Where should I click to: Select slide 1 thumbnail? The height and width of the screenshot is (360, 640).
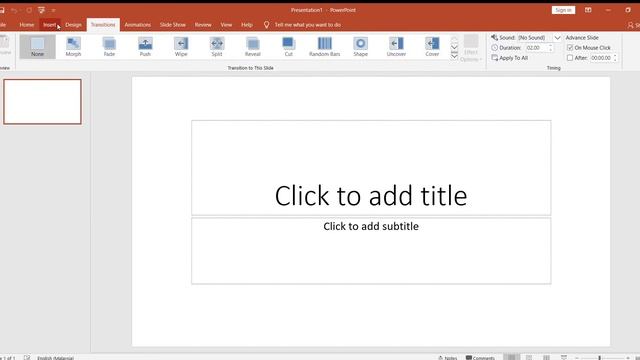[42, 102]
